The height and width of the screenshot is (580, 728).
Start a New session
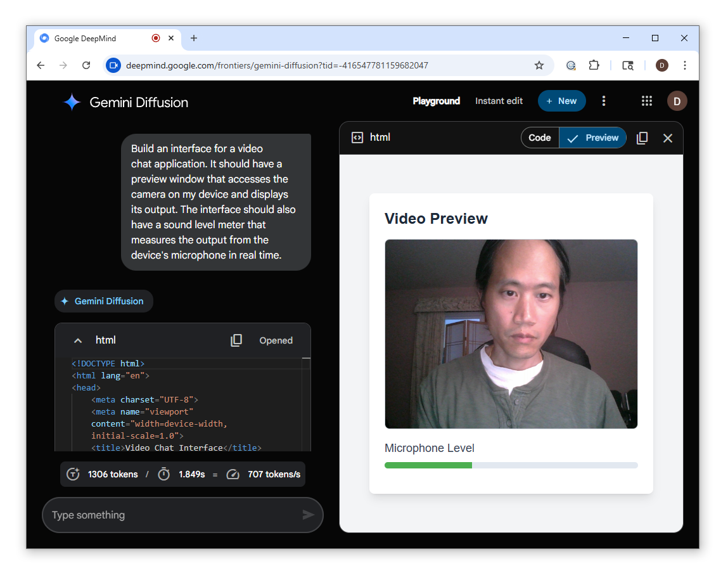[x=561, y=101]
